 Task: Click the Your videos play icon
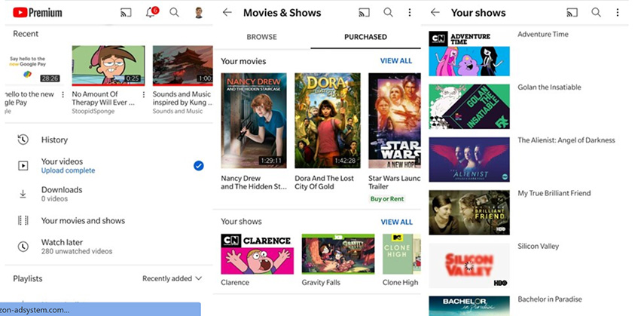pos(23,166)
